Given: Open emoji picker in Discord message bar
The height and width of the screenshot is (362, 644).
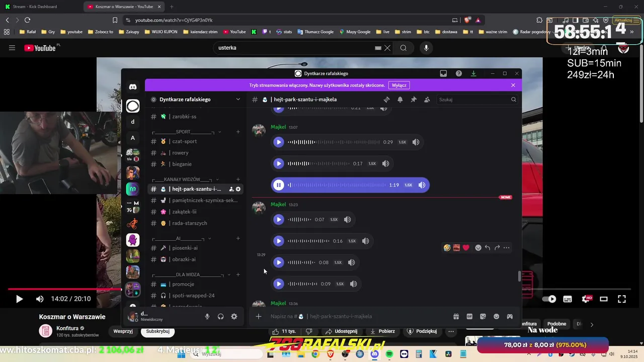Looking at the screenshot, I should pyautogui.click(x=496, y=316).
